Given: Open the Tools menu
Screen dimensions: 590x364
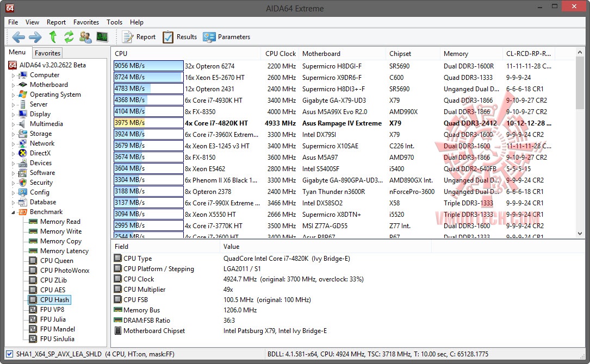Looking at the screenshot, I should click(114, 22).
